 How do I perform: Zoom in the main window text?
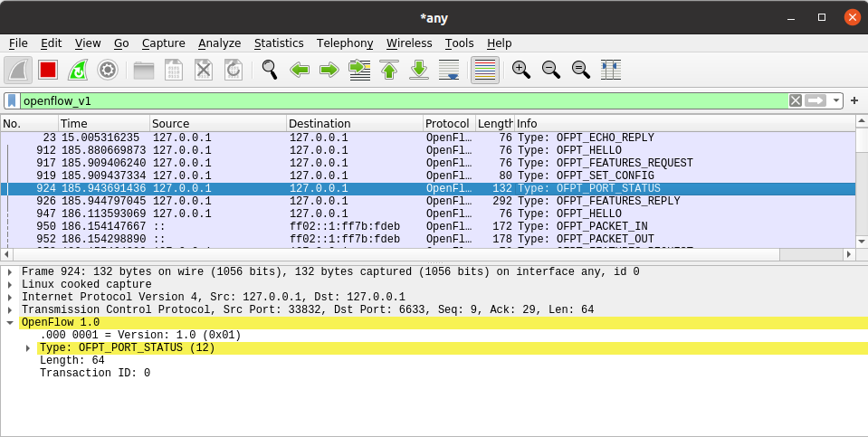(x=521, y=70)
